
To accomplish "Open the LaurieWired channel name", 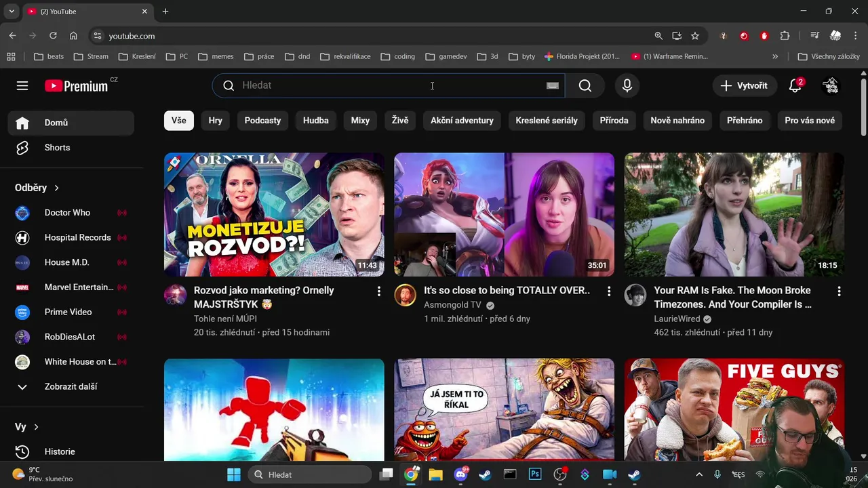I will point(677,319).
